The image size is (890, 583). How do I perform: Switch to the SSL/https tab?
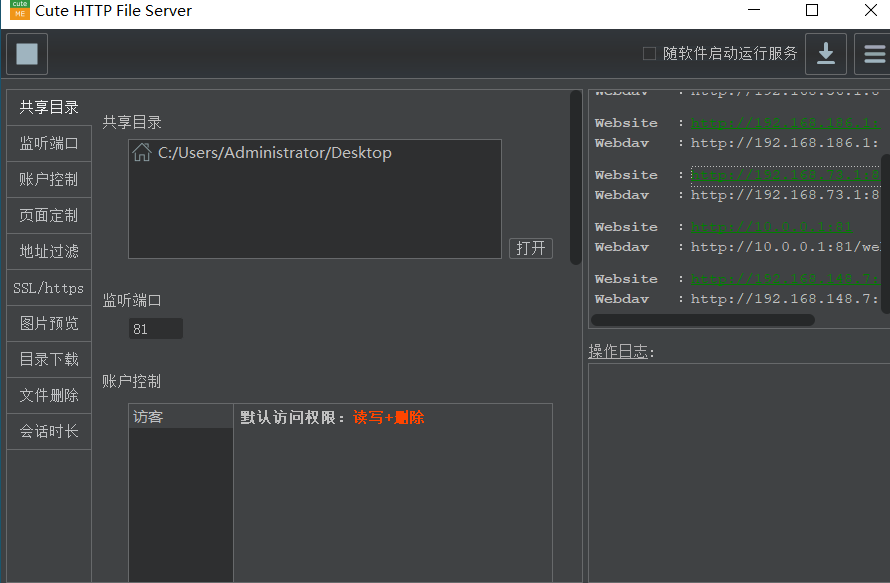[49, 288]
